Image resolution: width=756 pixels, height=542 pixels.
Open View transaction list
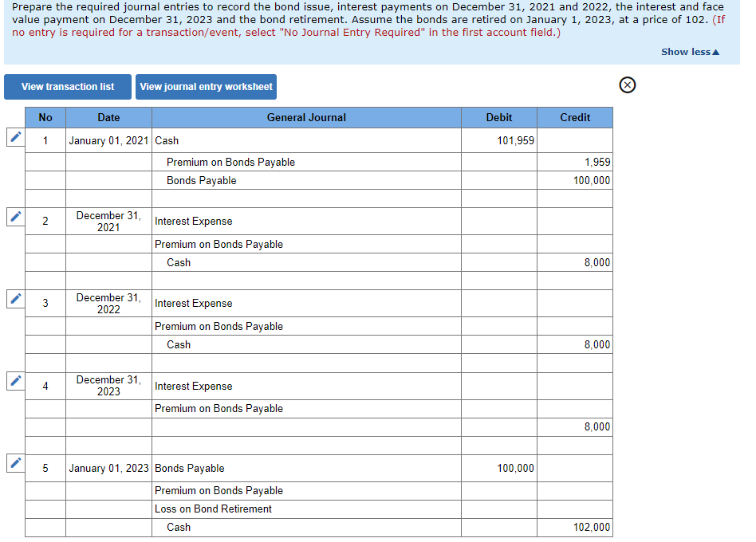(x=68, y=87)
